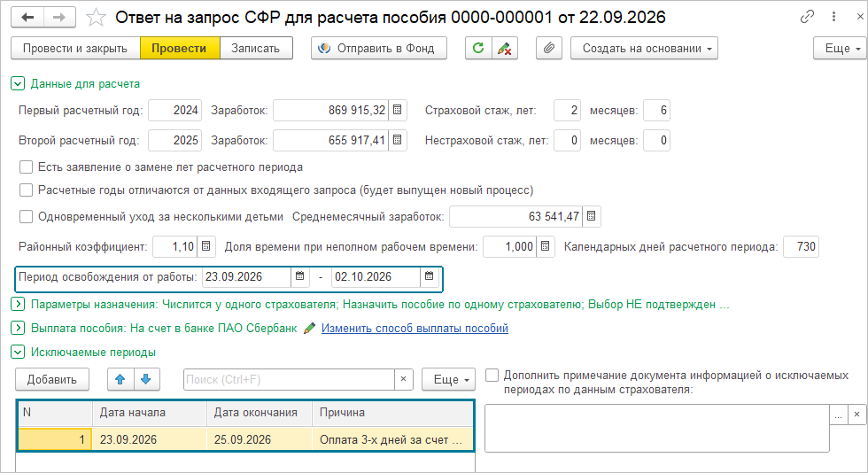Click Календарных дней field with 730

pyautogui.click(x=801, y=246)
